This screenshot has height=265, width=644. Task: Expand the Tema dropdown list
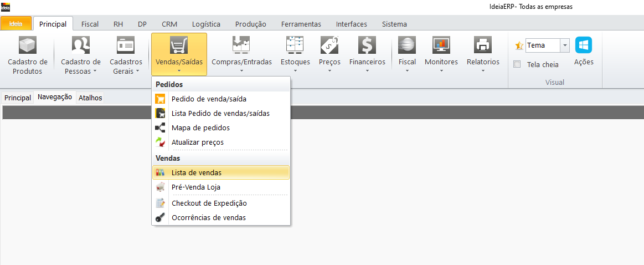[x=564, y=45]
